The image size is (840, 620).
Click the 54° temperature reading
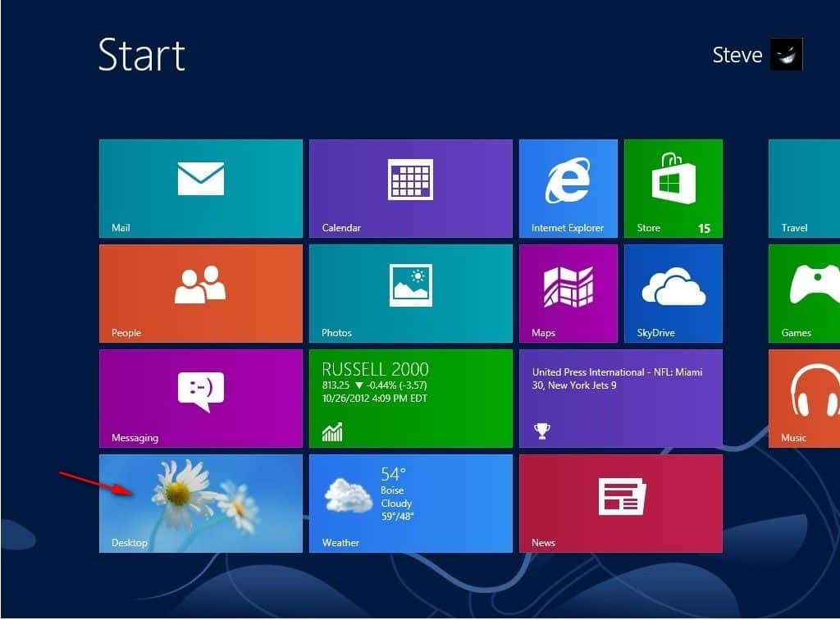(393, 474)
